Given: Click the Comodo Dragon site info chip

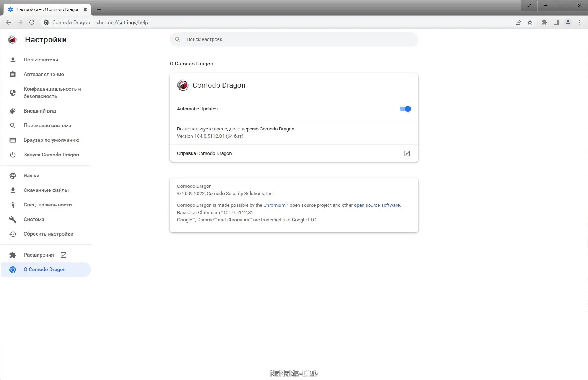Looking at the screenshot, I should pyautogui.click(x=67, y=22).
